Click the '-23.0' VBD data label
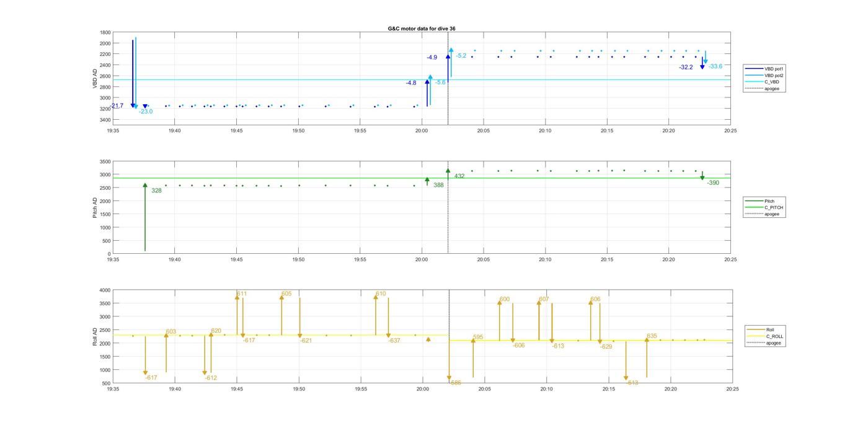The image size is (868, 430). (146, 112)
